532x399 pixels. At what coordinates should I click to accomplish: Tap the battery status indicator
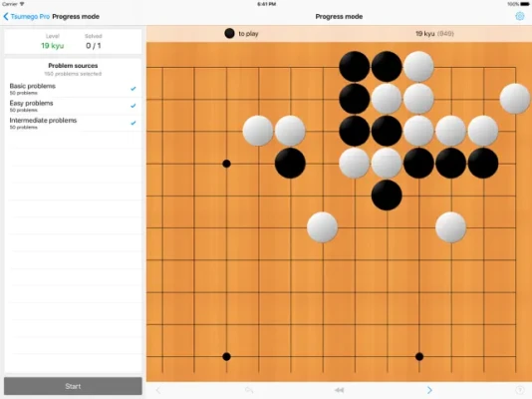[524, 4]
